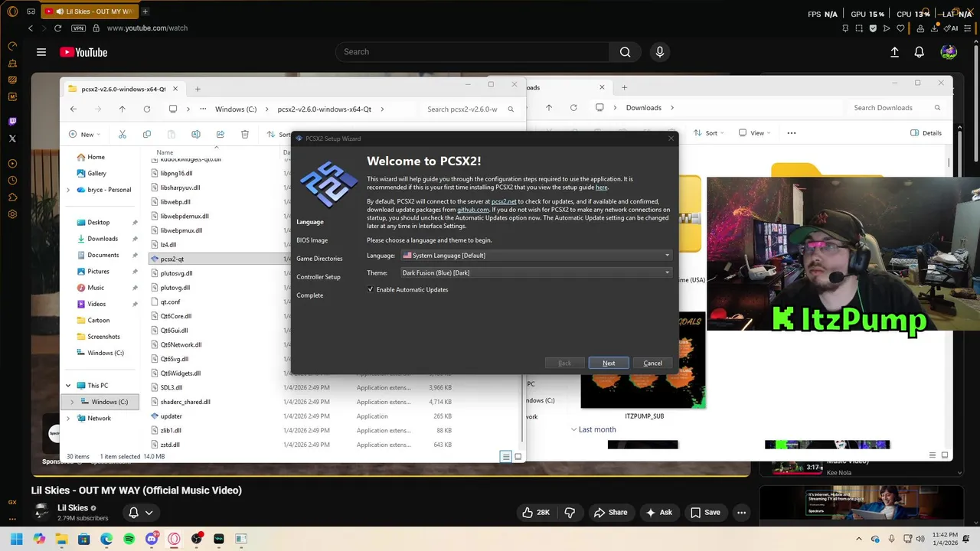Click Share icon in pcsx2 Explorer toolbar
Screen dimensions: 980x551
[x=220, y=134]
